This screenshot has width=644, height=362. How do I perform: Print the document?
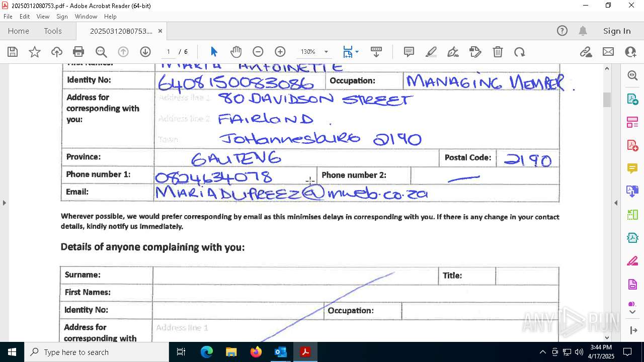tap(78, 52)
